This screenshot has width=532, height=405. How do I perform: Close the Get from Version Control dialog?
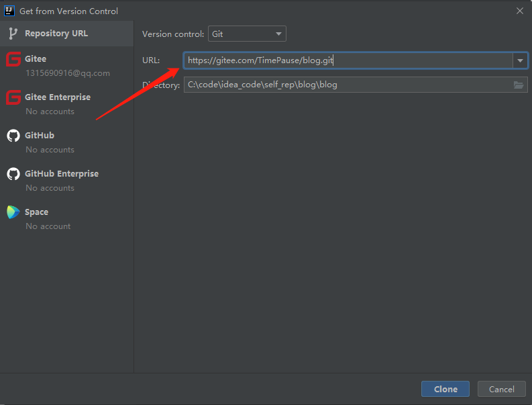519,11
